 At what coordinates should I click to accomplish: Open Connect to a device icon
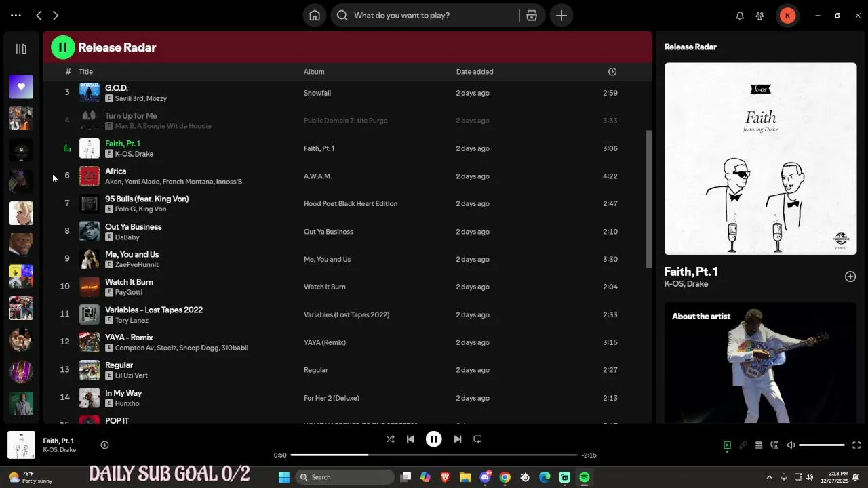(x=774, y=445)
